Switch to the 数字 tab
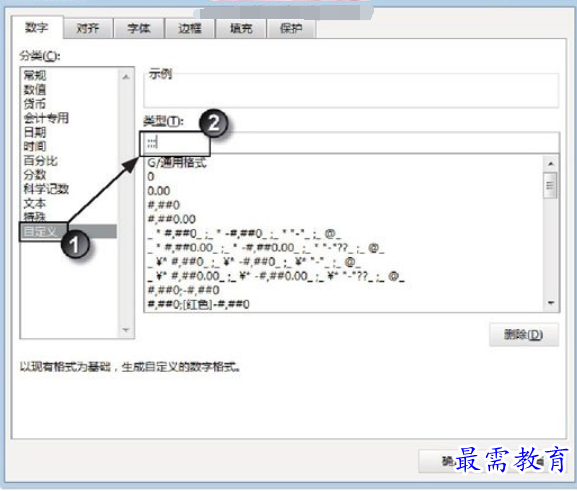 pos(37,28)
